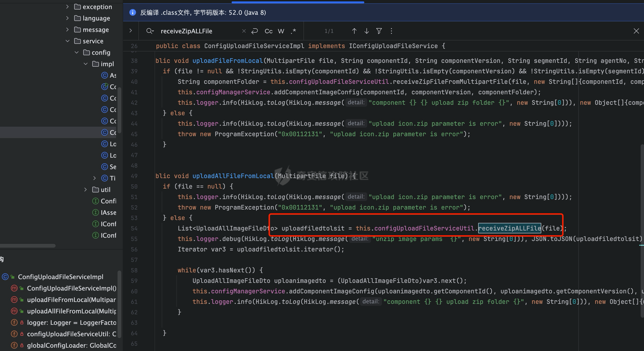Click method icon of uploadFileFromLocal in structure
This screenshot has height=351, width=644.
pos(14,300)
